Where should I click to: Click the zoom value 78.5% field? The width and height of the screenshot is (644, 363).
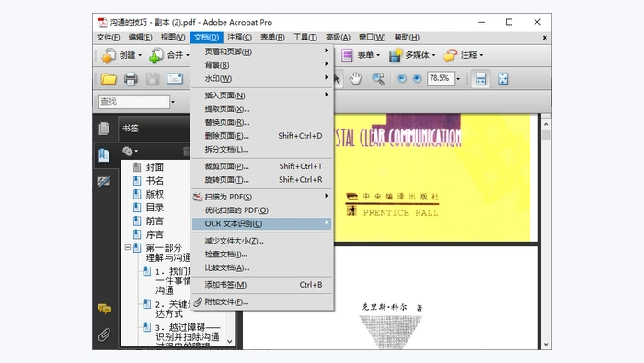coord(441,78)
